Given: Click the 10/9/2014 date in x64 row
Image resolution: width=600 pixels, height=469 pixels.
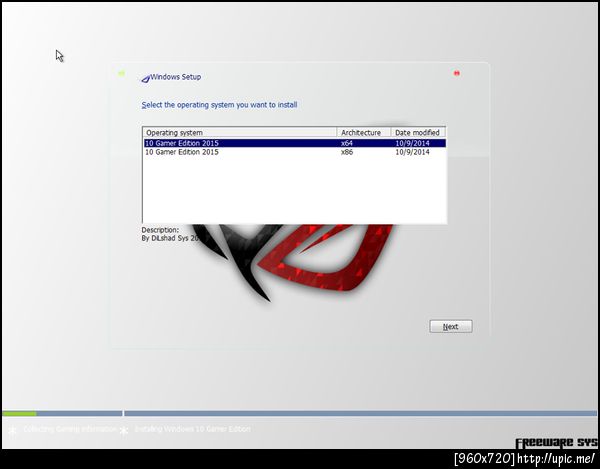Looking at the screenshot, I should tap(412, 143).
